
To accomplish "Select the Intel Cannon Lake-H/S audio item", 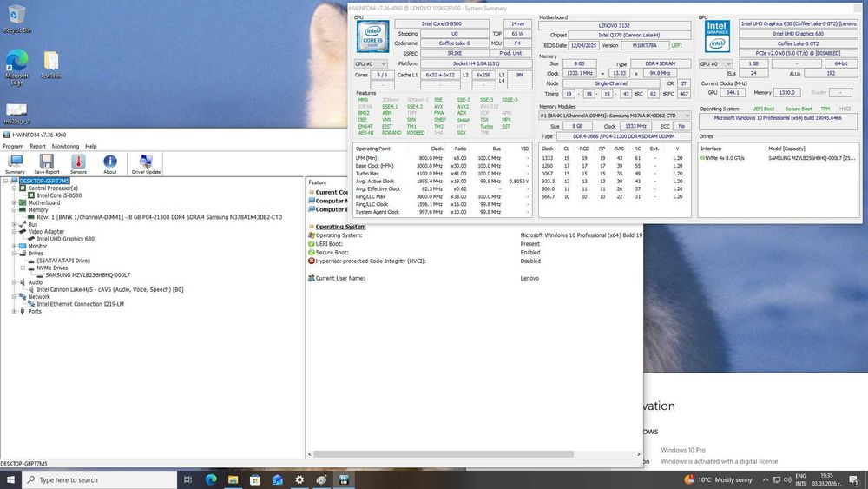I will point(109,289).
